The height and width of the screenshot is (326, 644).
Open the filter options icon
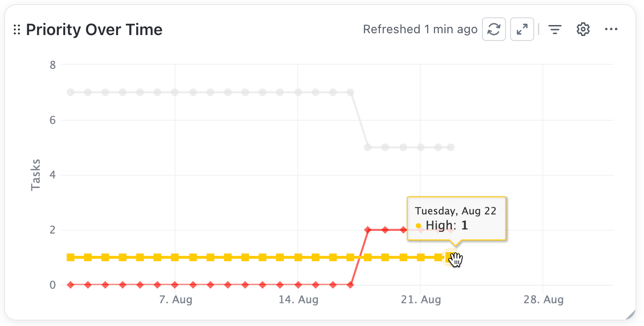(554, 30)
